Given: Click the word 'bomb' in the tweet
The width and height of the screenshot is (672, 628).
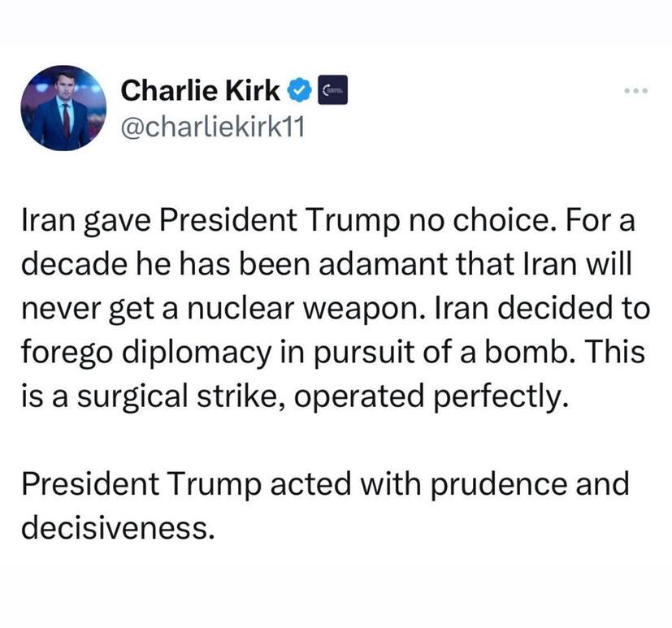Looking at the screenshot, I should click(529, 352).
